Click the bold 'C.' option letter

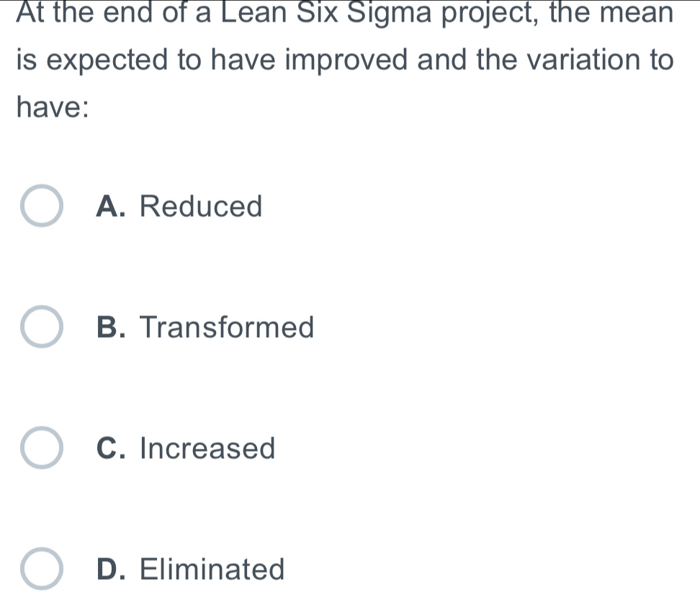tap(112, 449)
